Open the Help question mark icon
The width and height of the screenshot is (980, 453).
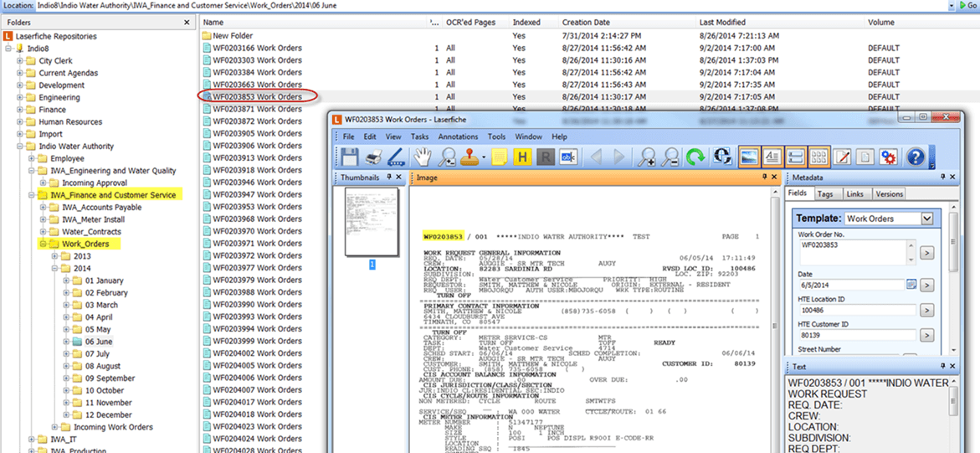916,157
